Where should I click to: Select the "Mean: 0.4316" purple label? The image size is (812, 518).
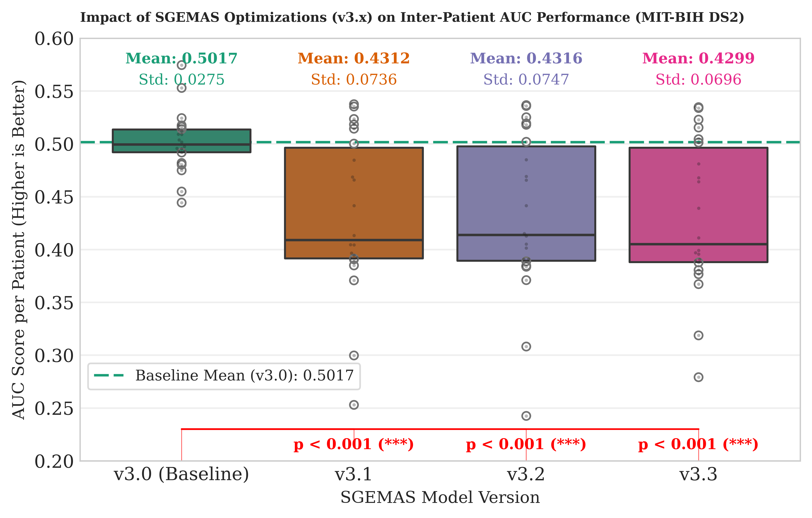[x=526, y=58]
